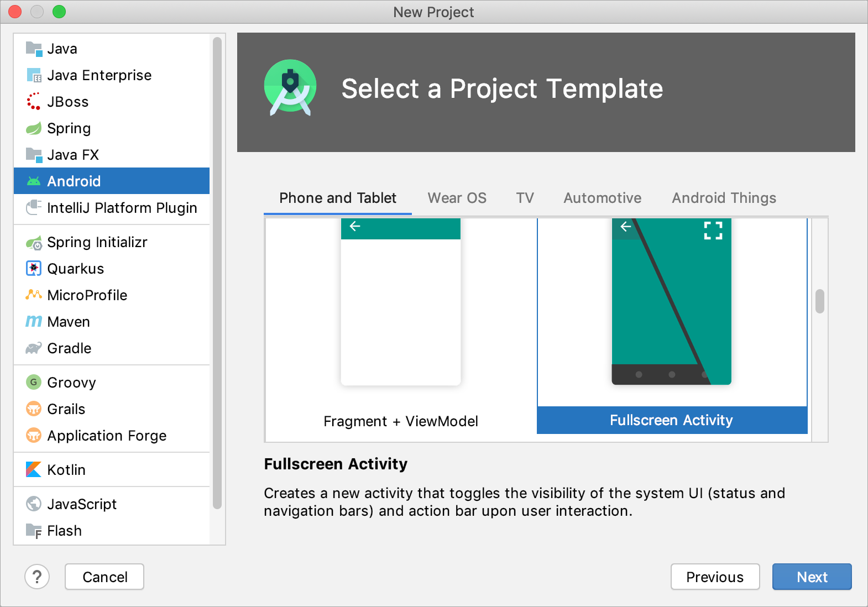The width and height of the screenshot is (868, 607).
Task: Click the IntelliJ Platform Plugin icon
Action: click(x=34, y=208)
